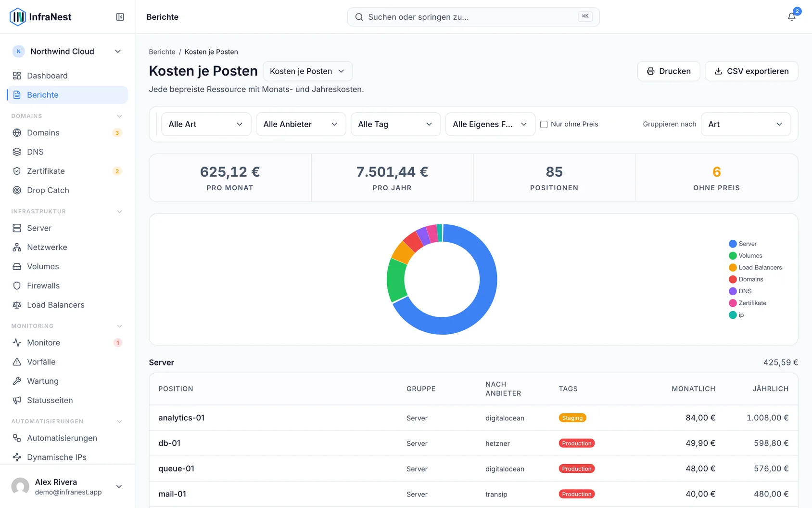
Task: Click the download icon in CSV exportieren
Action: click(x=718, y=71)
